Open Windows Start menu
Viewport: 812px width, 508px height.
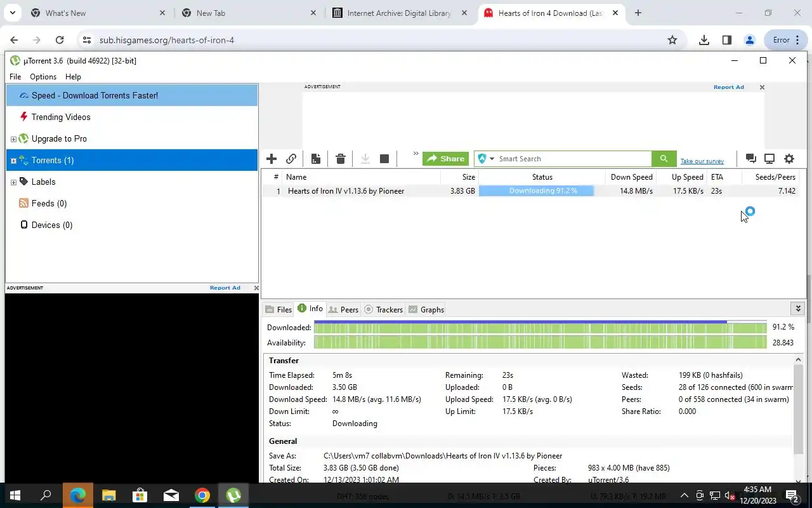click(15, 495)
